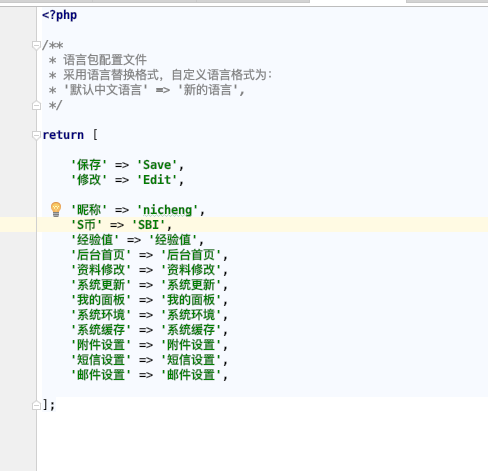Click the '邮件设置' value on right side
Screen dimensions: 488x471
point(191,375)
